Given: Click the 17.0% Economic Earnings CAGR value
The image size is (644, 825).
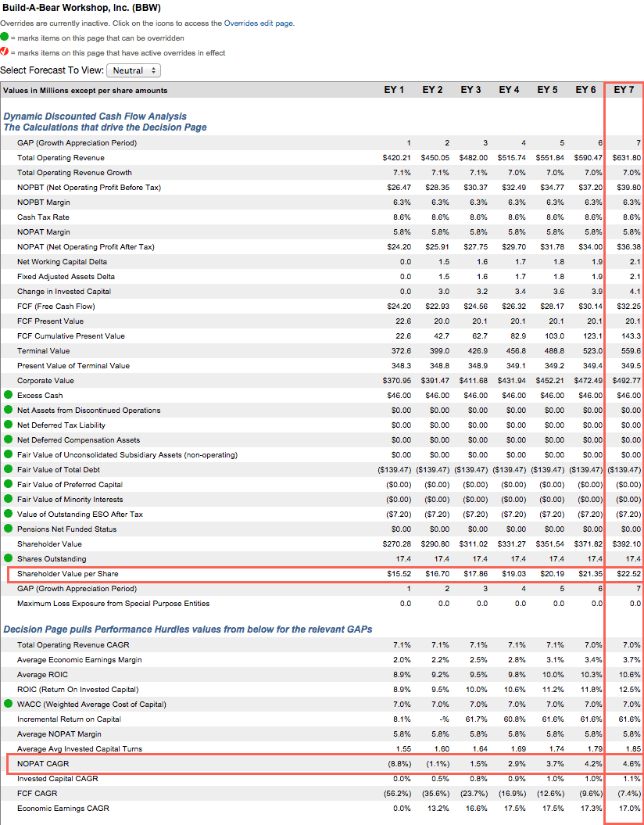Looking at the screenshot, I should [x=631, y=808].
